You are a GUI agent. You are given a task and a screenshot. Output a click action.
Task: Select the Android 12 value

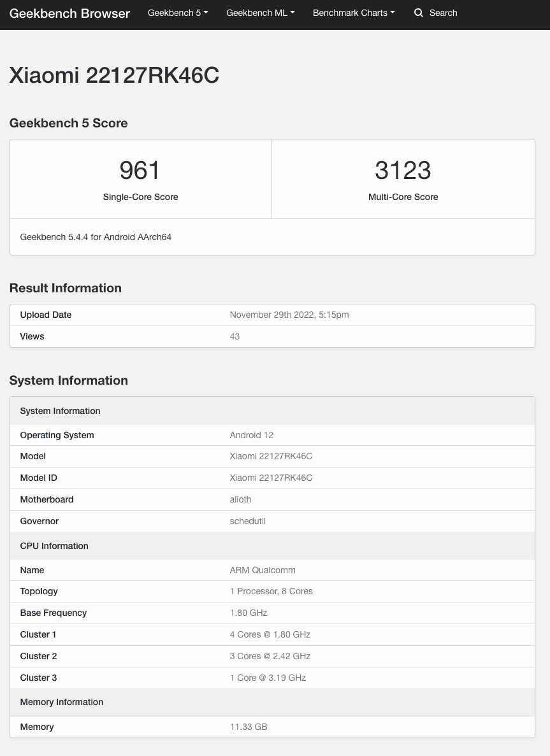(x=251, y=435)
